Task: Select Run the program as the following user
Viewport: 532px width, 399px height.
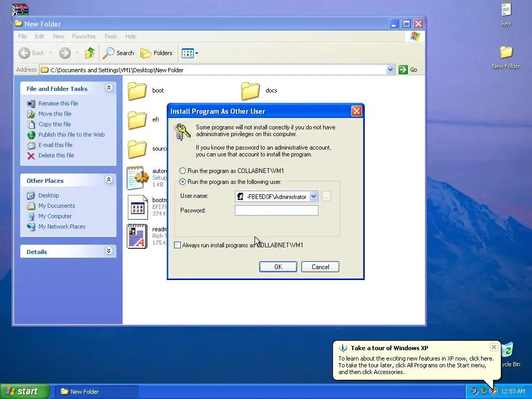Action: [x=182, y=182]
